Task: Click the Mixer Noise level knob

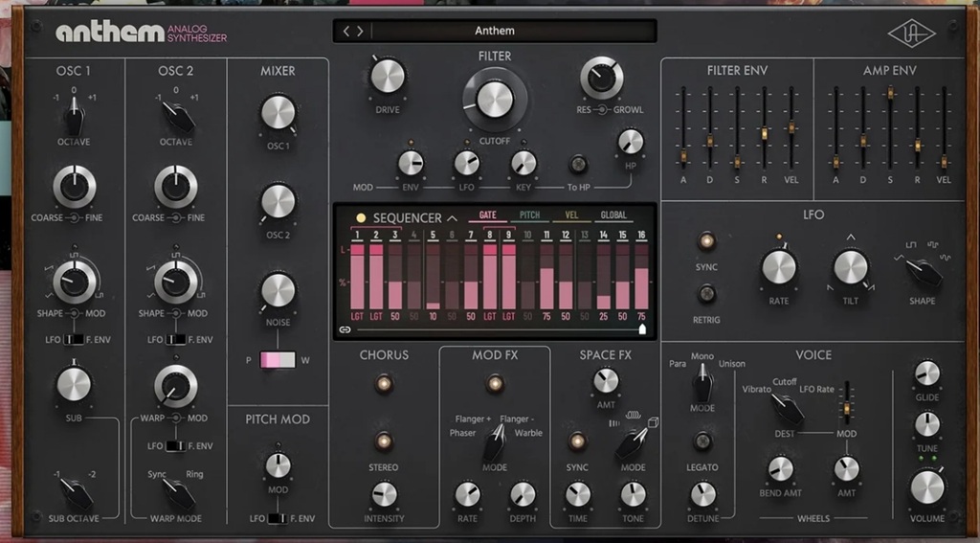Action: [x=278, y=290]
